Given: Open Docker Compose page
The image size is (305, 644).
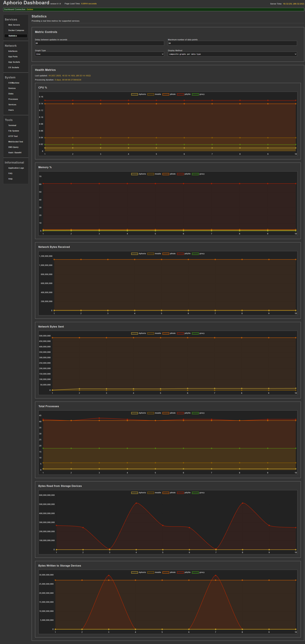Looking at the screenshot, I should (16, 31).
